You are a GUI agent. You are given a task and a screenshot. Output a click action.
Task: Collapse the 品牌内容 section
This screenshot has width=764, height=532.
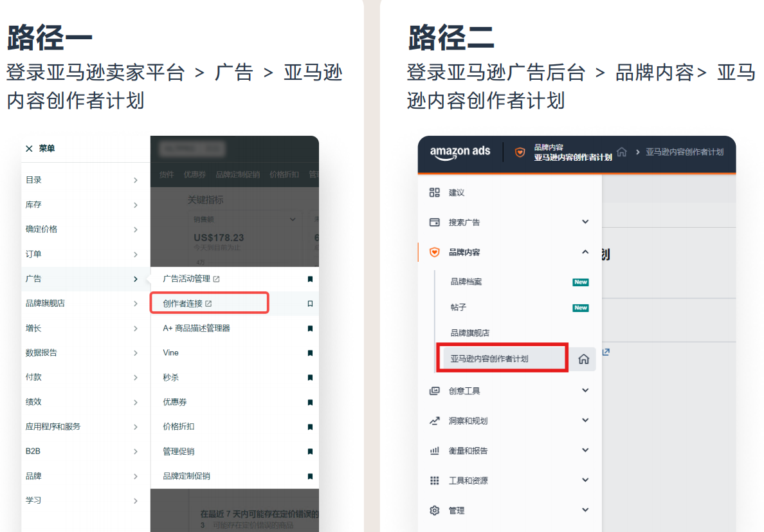pyautogui.click(x=585, y=252)
